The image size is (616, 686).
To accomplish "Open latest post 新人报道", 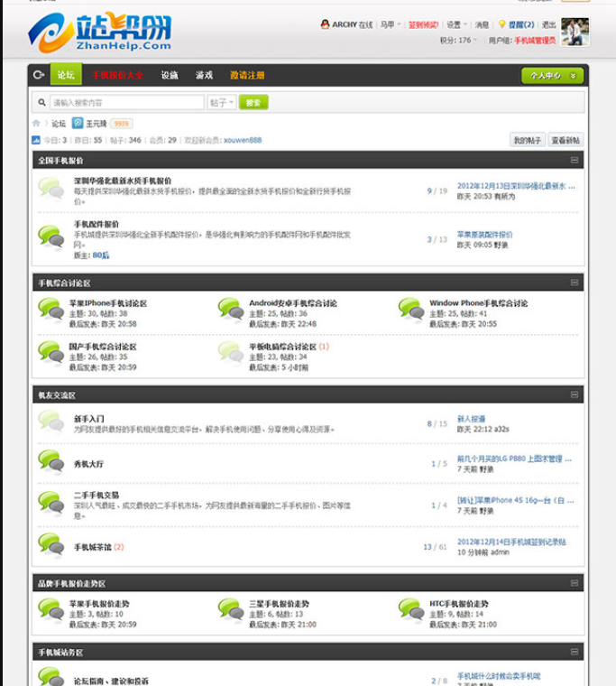I will [x=471, y=419].
